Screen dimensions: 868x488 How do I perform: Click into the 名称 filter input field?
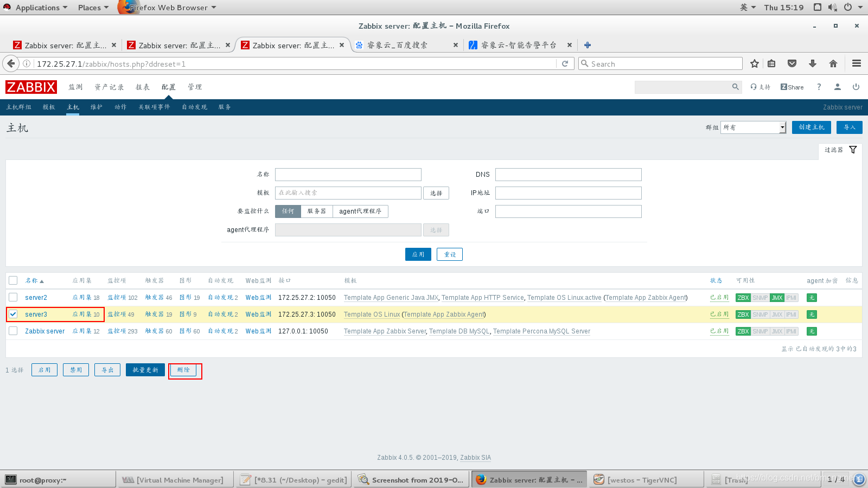coord(348,175)
